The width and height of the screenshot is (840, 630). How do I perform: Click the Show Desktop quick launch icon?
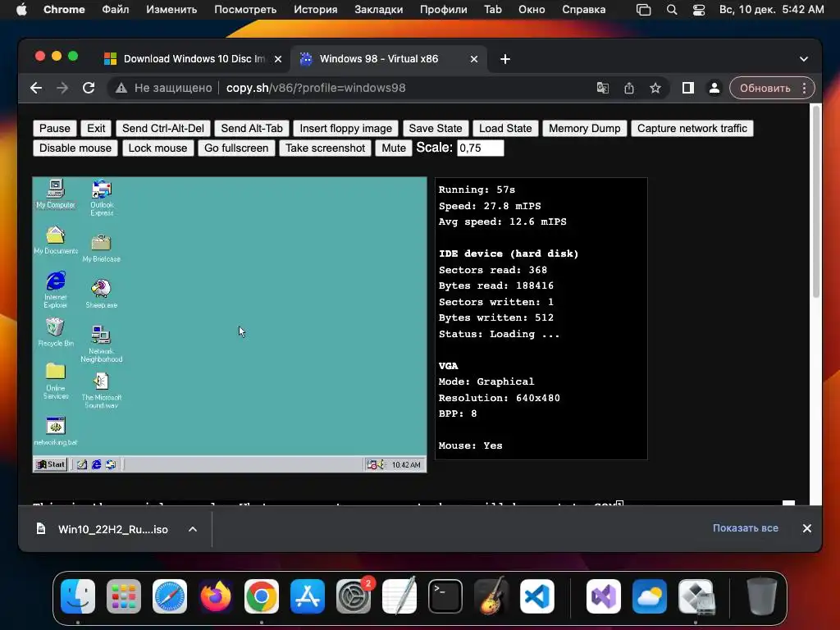(x=81, y=464)
